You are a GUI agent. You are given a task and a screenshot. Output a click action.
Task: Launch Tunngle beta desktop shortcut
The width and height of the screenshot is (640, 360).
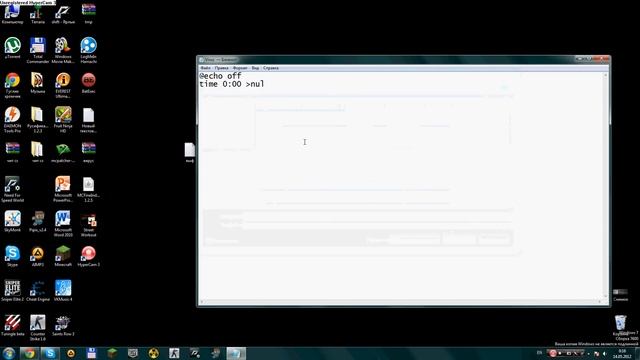(12, 325)
